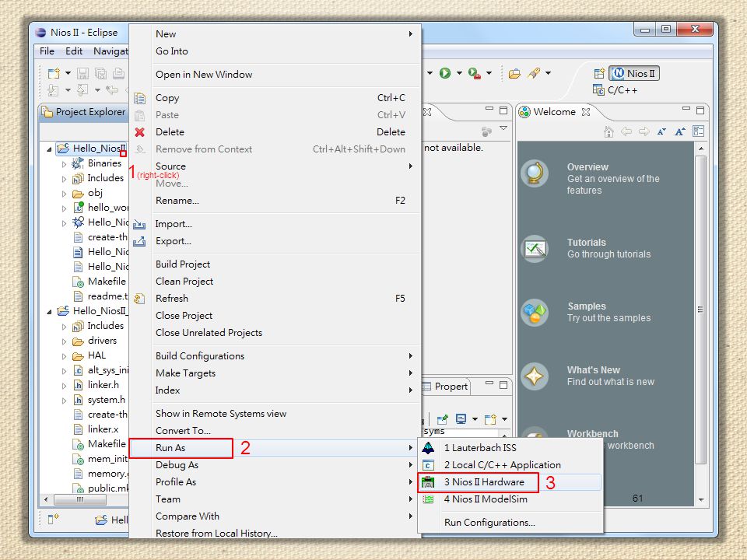
Task: Click the Welcome view back arrow
Action: click(626, 131)
